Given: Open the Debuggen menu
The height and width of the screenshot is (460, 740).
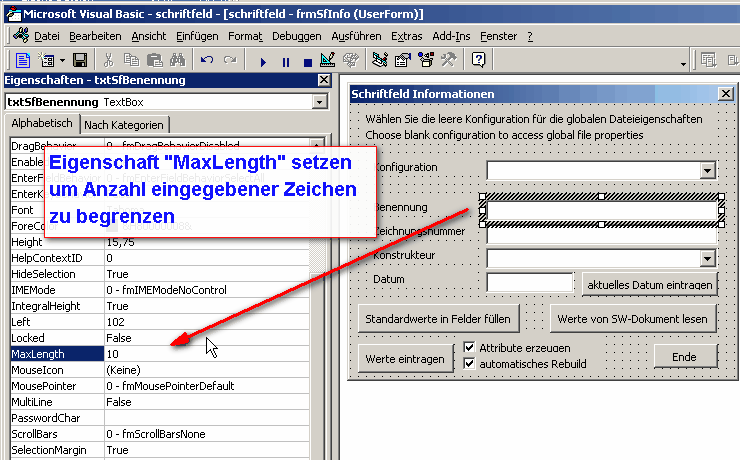Looking at the screenshot, I should point(297,36).
